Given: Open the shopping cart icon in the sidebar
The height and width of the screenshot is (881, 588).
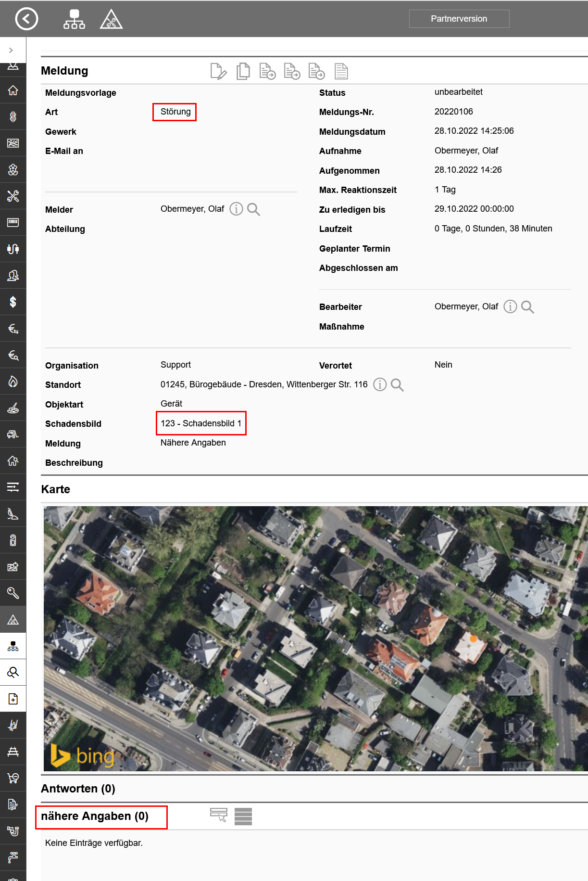Looking at the screenshot, I should pos(13,778).
